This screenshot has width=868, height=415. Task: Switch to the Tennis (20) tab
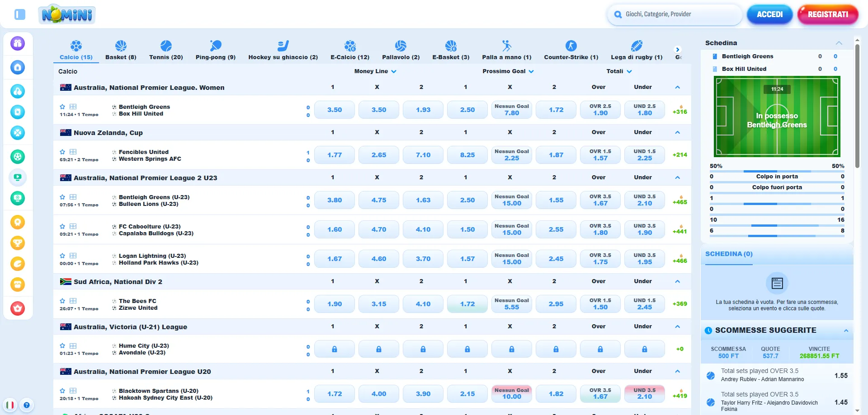(x=166, y=50)
